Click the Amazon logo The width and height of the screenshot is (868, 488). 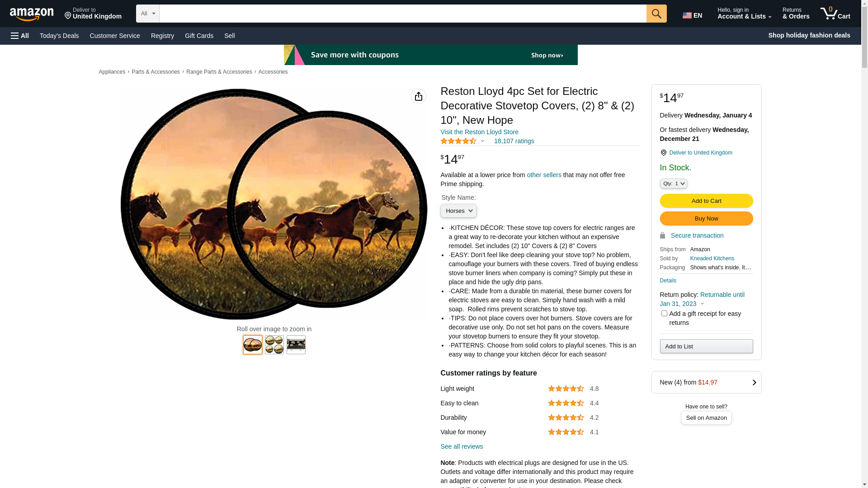(x=32, y=14)
